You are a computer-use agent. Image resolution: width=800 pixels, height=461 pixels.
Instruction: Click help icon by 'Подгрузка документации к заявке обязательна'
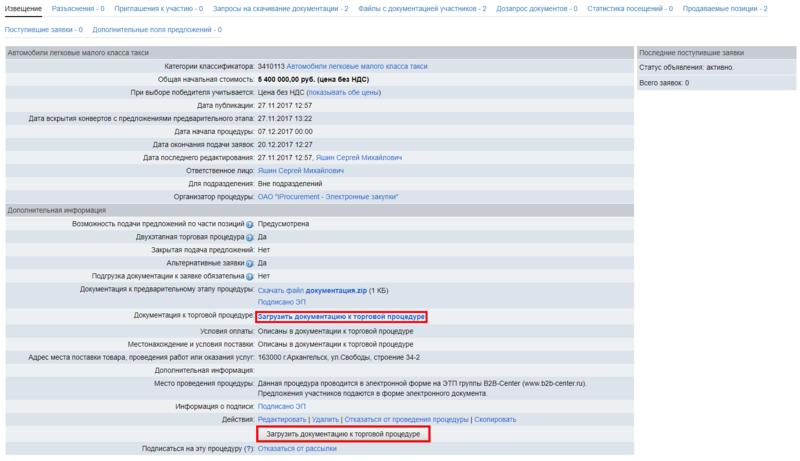coord(249,276)
